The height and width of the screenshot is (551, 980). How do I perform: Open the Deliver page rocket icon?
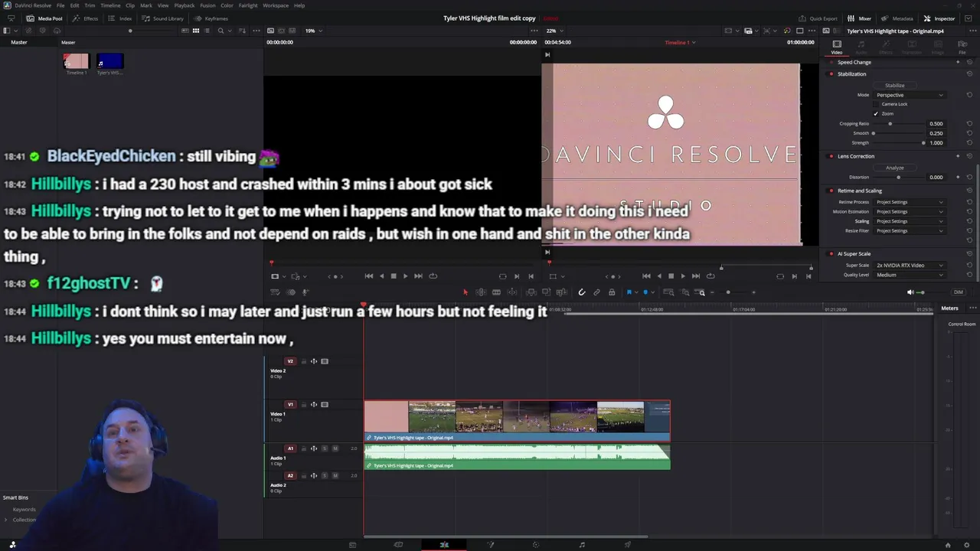click(x=628, y=545)
